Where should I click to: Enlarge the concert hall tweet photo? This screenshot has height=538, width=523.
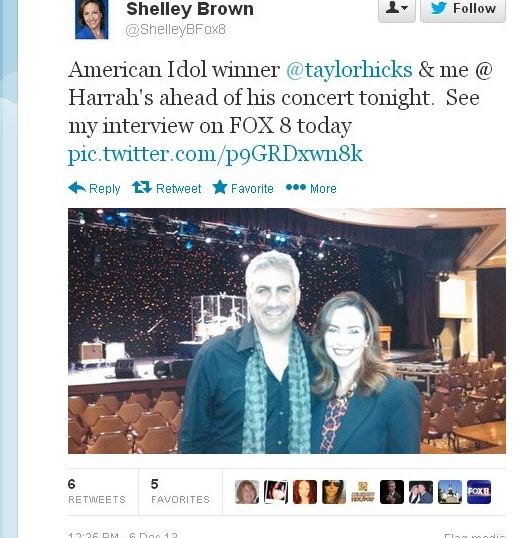coord(287,331)
